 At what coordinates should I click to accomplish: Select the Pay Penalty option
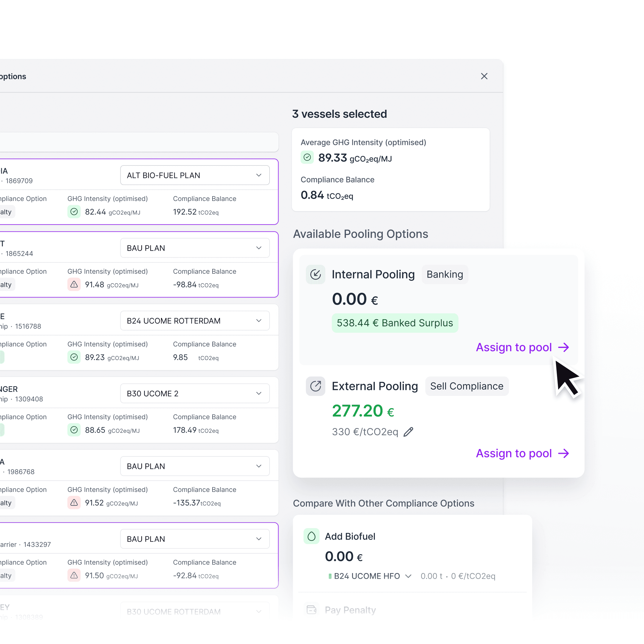pyautogui.click(x=350, y=610)
